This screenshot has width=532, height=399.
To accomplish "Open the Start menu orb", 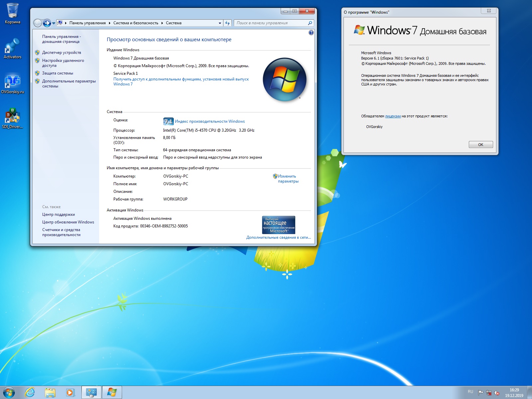I will 9,393.
